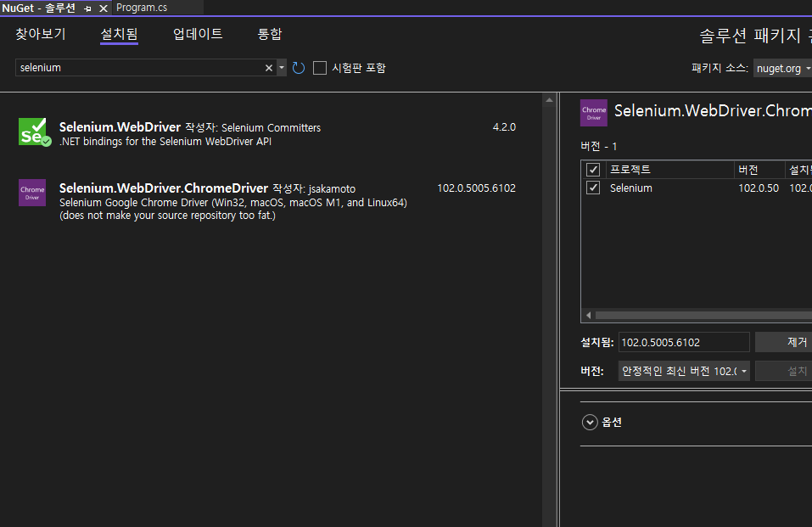812x527 pixels.
Task: Click the Selenium project row name
Action: pyautogui.click(x=630, y=188)
